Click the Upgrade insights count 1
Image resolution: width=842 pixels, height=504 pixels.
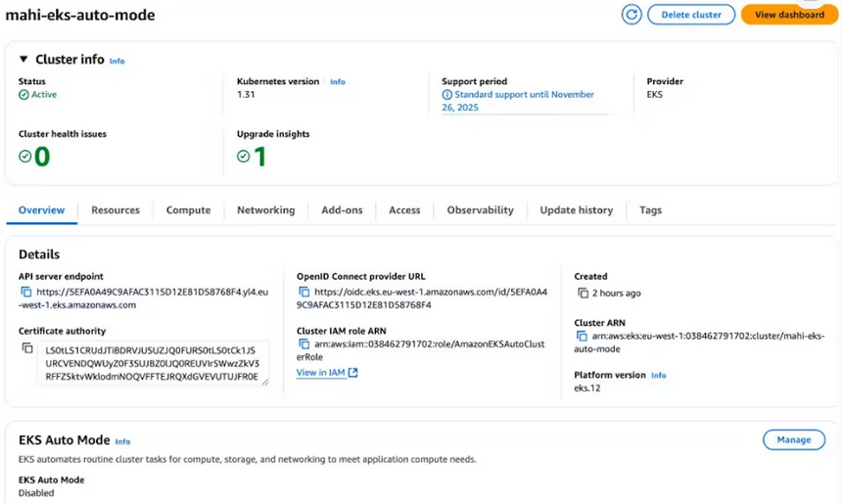pos(260,157)
